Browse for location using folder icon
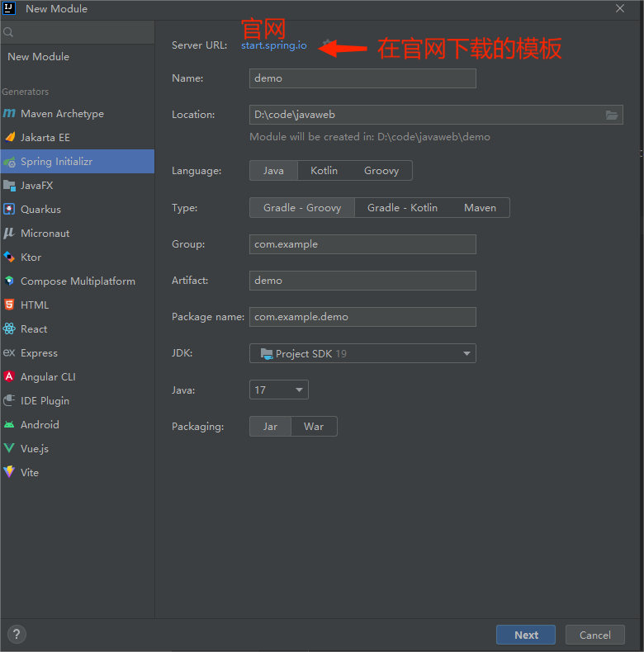Image resolution: width=644 pixels, height=652 pixels. coord(611,115)
